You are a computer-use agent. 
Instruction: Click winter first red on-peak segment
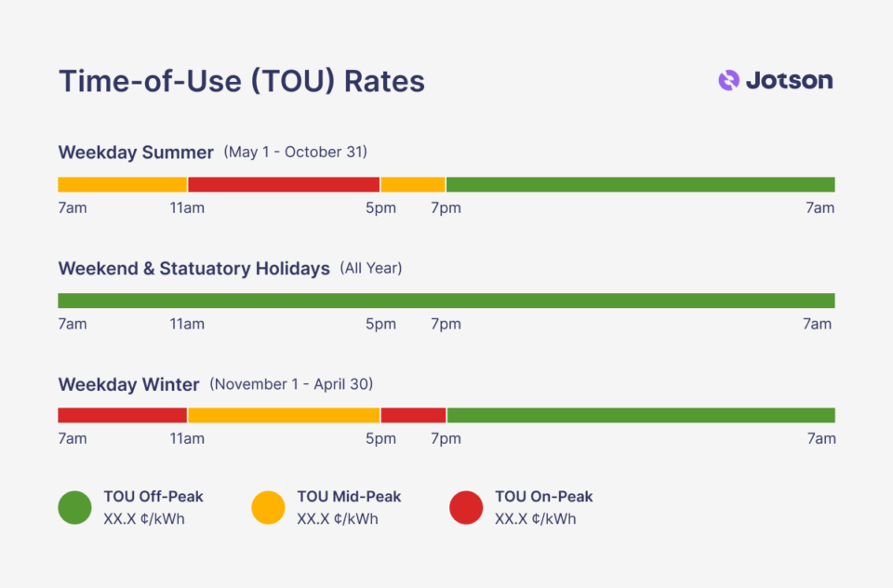point(123,415)
